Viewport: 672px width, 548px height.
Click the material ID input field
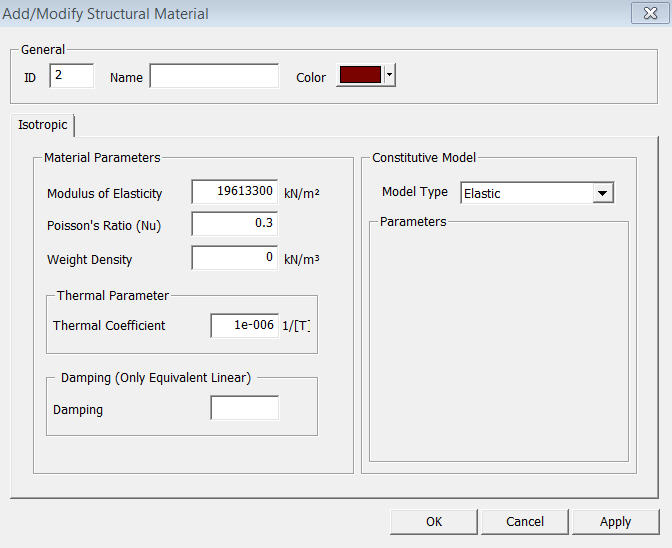coord(71,76)
